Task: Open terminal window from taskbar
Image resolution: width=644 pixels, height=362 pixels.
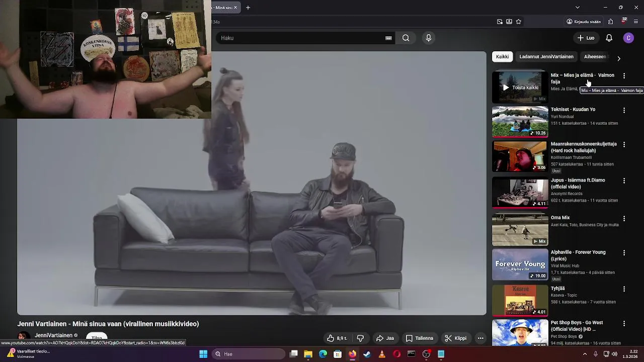Action: click(412, 354)
